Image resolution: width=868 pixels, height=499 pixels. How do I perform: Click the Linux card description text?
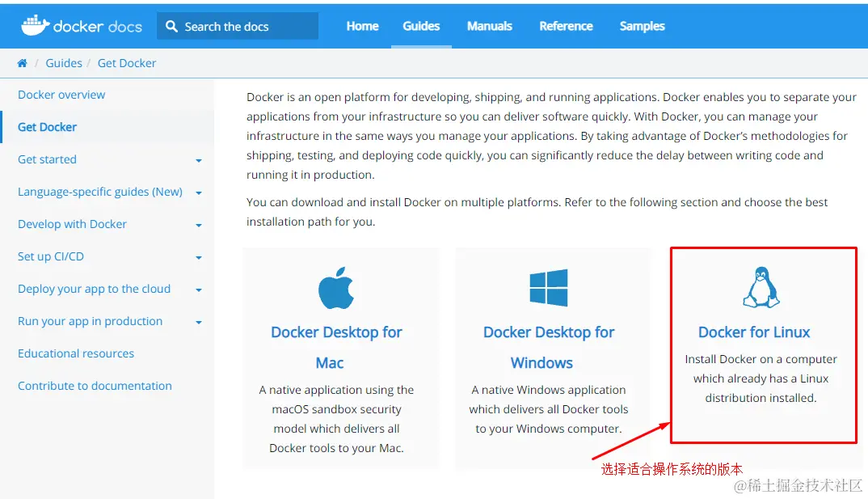(761, 378)
